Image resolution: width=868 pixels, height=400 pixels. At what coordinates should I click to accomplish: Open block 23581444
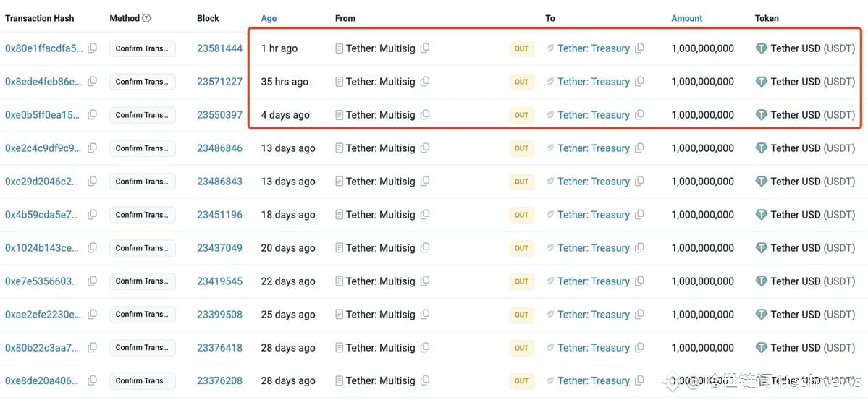(220, 48)
